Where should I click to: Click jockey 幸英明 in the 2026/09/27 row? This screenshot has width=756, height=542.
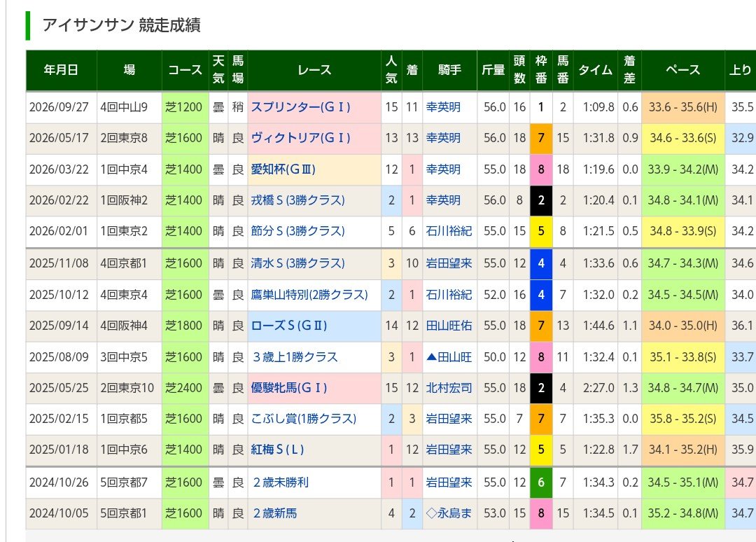click(x=443, y=107)
